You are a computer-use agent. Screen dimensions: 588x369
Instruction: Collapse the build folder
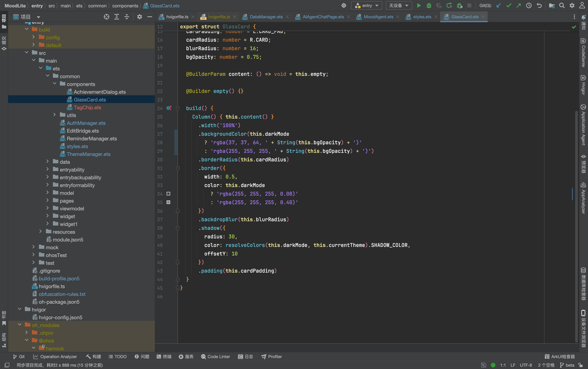[x=27, y=29]
